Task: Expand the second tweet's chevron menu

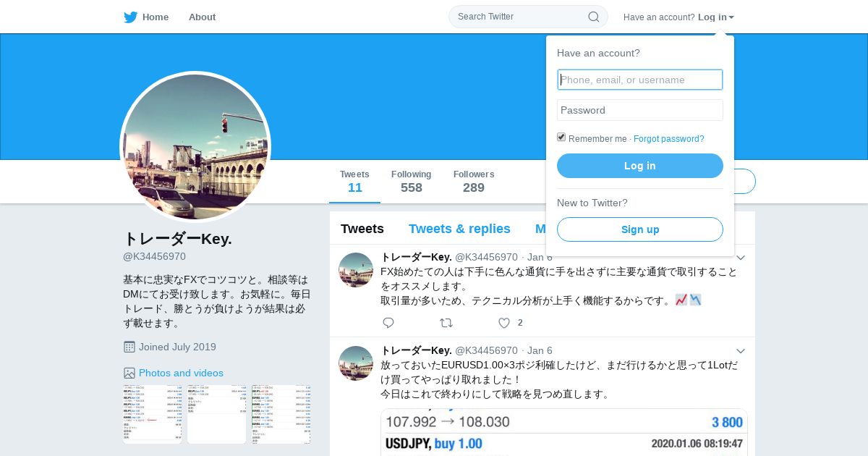Action: pyautogui.click(x=740, y=351)
